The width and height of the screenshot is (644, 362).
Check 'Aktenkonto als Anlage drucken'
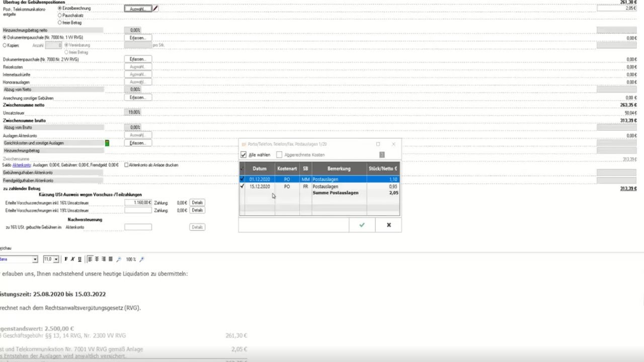click(x=126, y=165)
